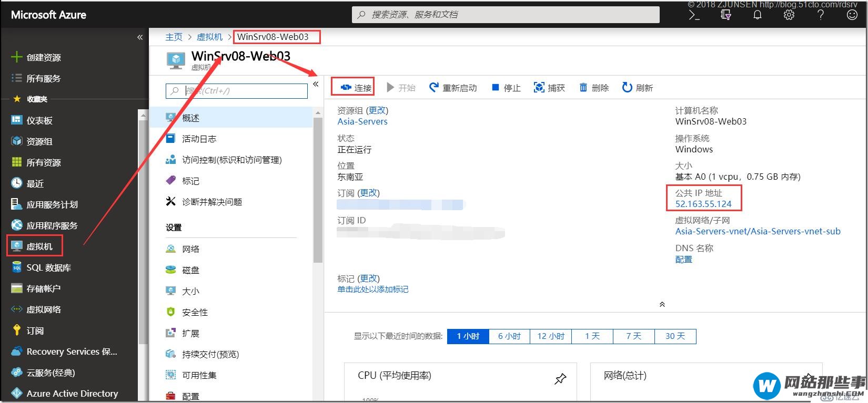Viewport: 868px width, 403px height.
Task: Click Configure (配置) under DNS name
Action: pos(684,259)
